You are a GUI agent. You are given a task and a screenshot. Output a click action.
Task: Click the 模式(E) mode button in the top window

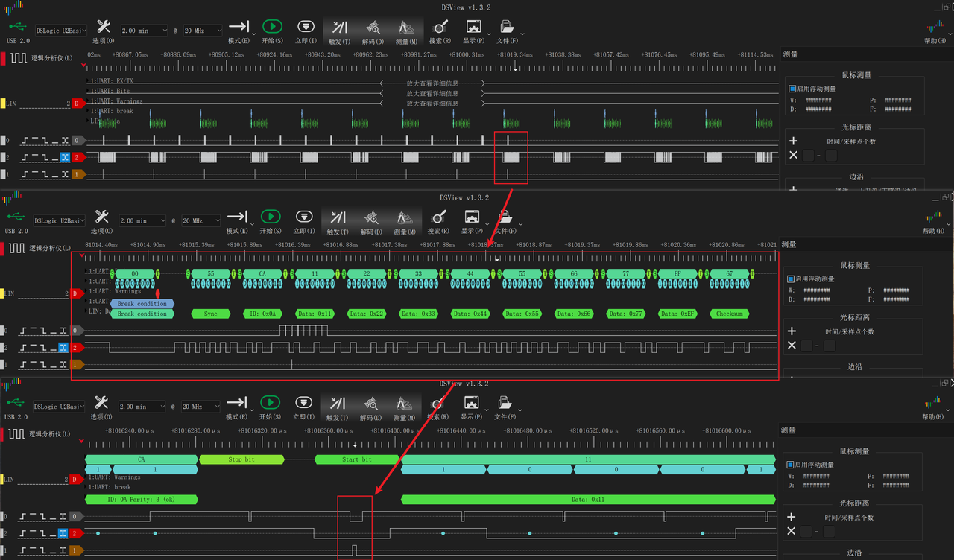(x=238, y=30)
